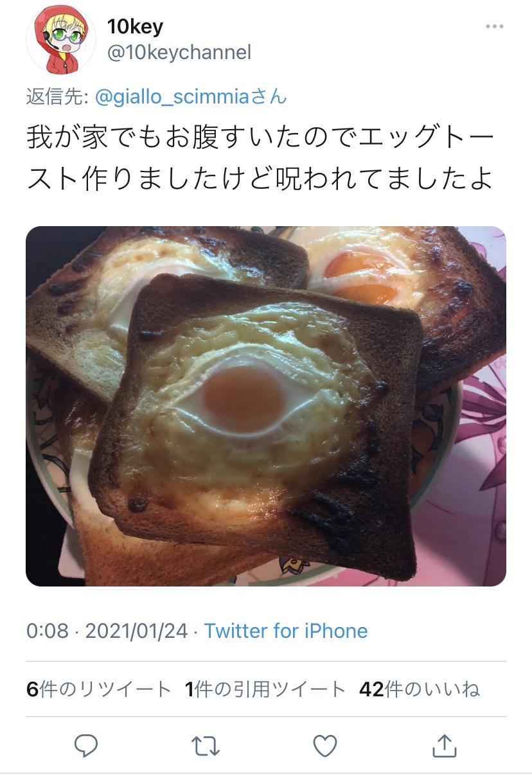Select the Japanese tweet text about egg toast

pyautogui.click(x=261, y=159)
